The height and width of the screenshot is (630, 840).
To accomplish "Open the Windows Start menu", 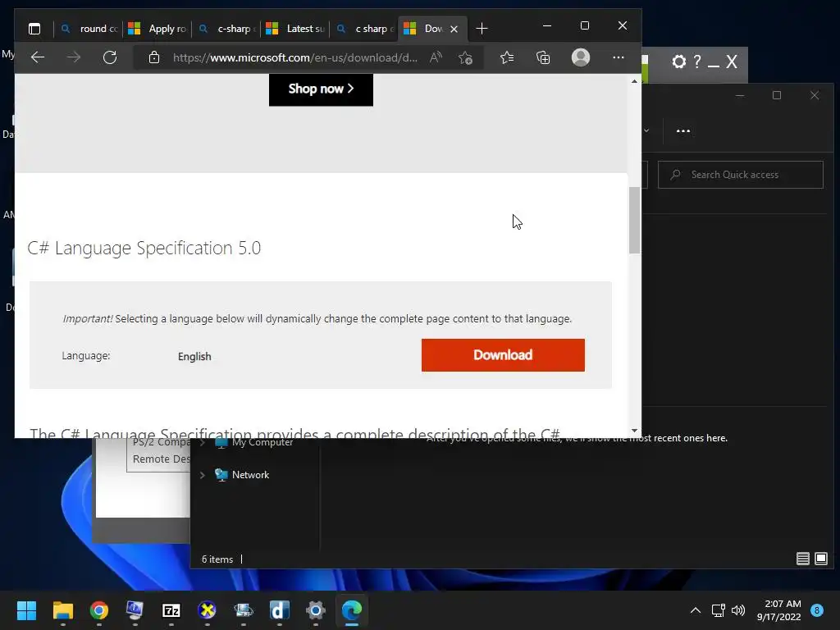I will point(26,610).
